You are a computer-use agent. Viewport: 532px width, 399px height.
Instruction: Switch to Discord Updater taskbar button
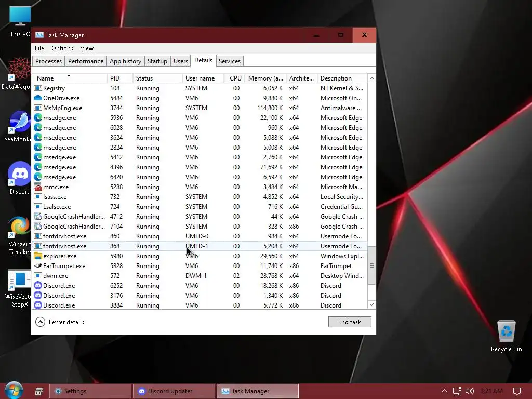[174, 391]
